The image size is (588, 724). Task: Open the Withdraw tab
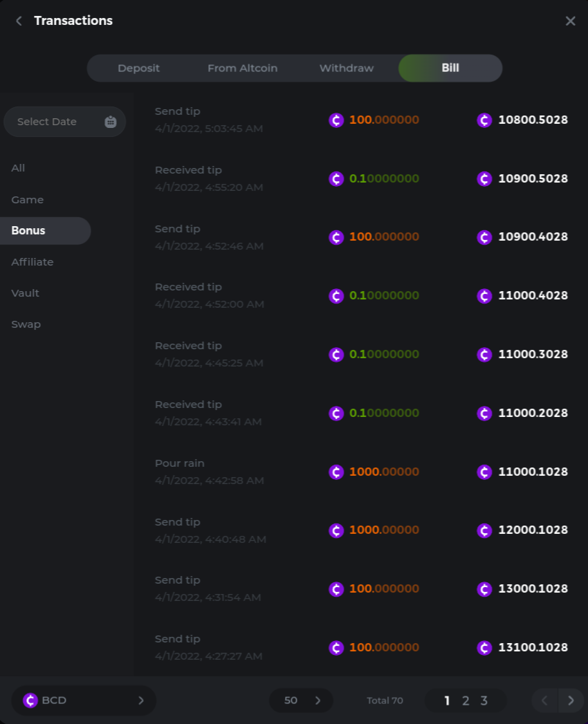click(x=346, y=68)
